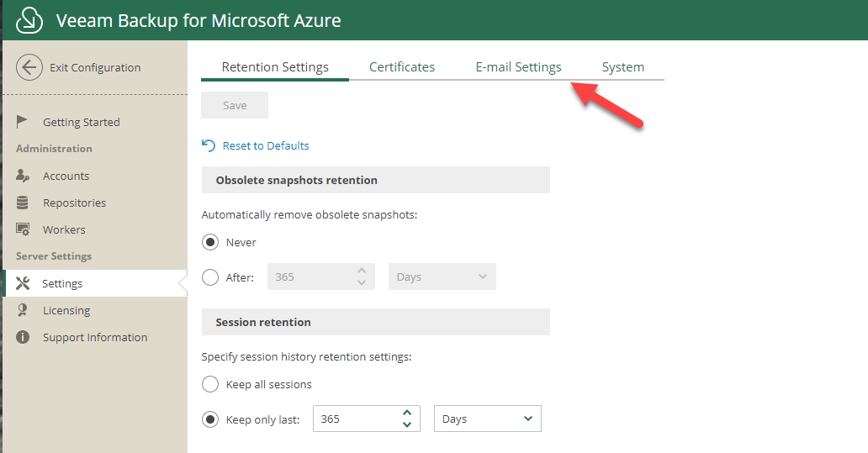
Task: Click Reset to Defaults link
Action: (x=266, y=145)
